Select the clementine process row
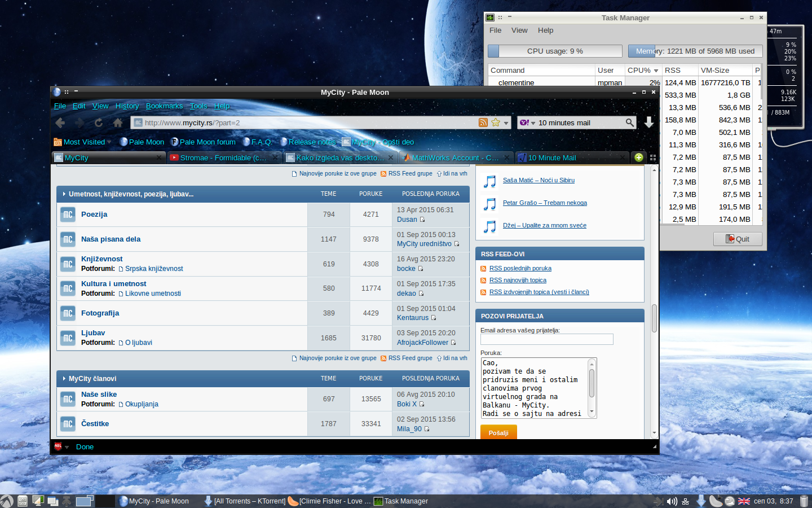Viewport: 812px width, 508px height. (625, 82)
